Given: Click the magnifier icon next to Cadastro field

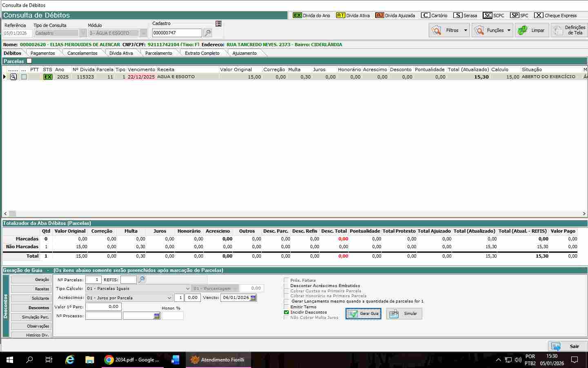Looking at the screenshot, I should pos(207,33).
